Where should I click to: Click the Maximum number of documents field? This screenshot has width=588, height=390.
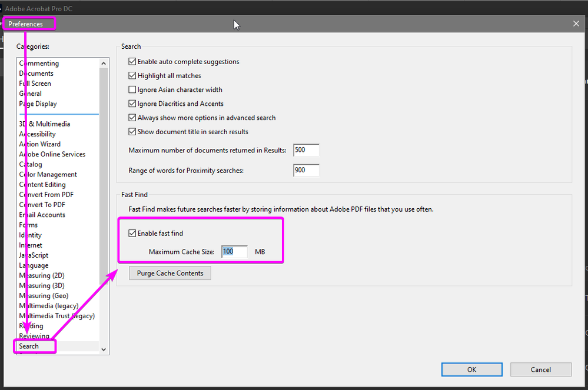tap(306, 150)
